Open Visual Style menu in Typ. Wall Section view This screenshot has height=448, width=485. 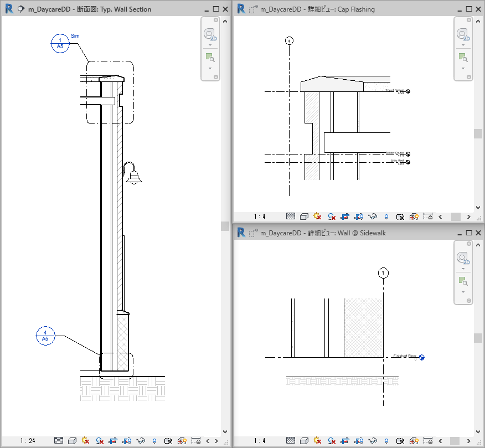pyautogui.click(x=72, y=441)
